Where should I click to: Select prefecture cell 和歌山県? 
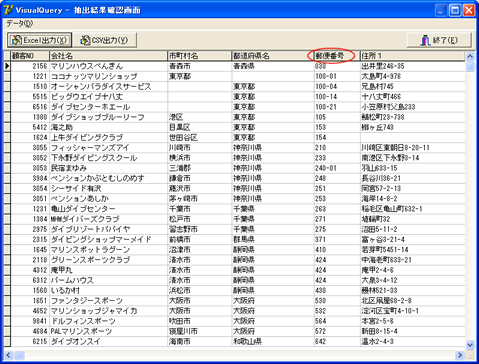(x=273, y=341)
